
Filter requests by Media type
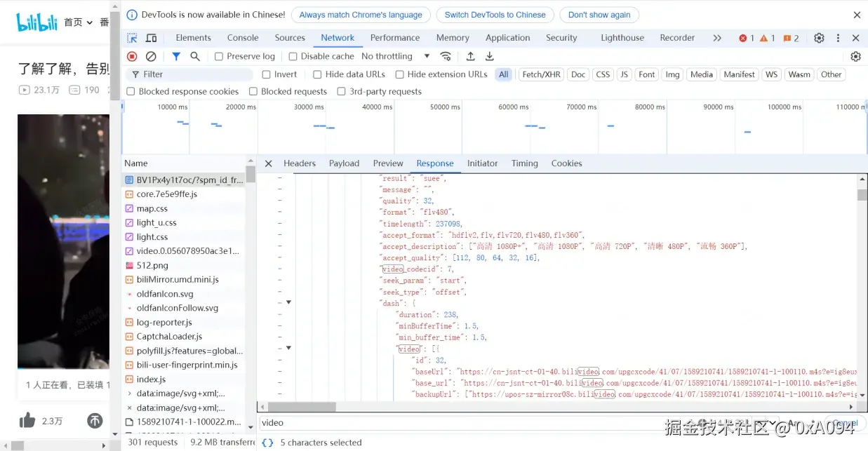(701, 74)
